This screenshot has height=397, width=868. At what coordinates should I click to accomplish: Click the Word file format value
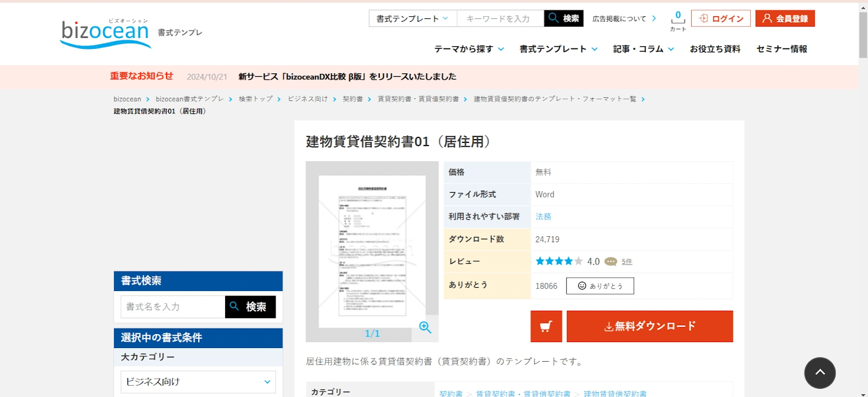point(545,194)
